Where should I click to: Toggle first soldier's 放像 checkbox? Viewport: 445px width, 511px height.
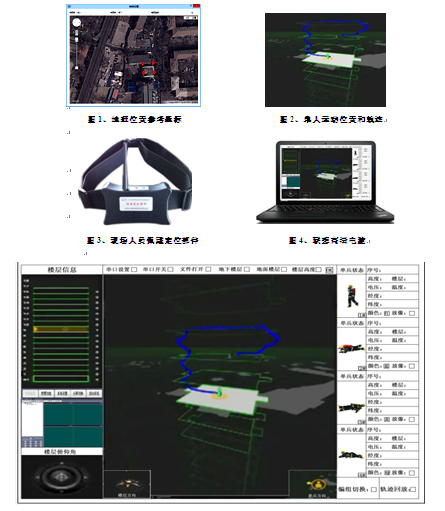point(412,313)
